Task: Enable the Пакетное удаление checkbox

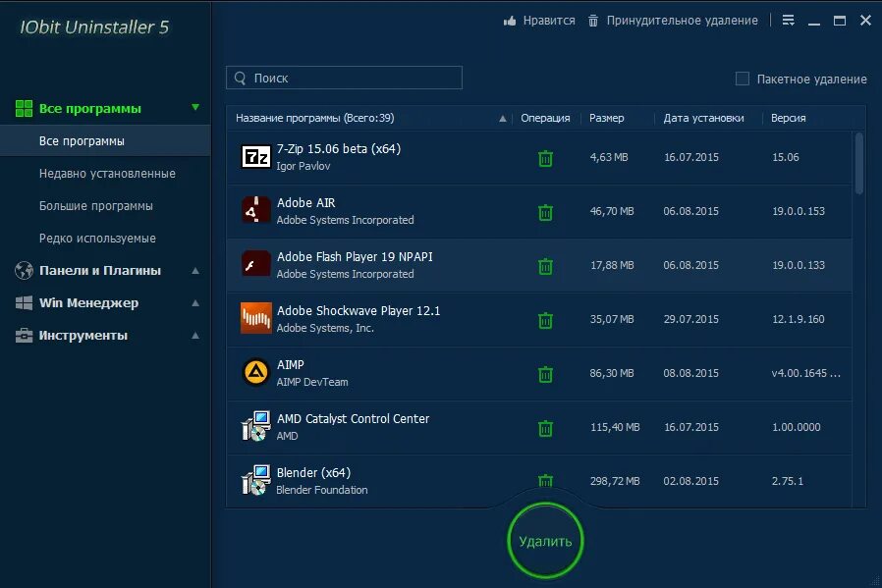Action: 744,79
